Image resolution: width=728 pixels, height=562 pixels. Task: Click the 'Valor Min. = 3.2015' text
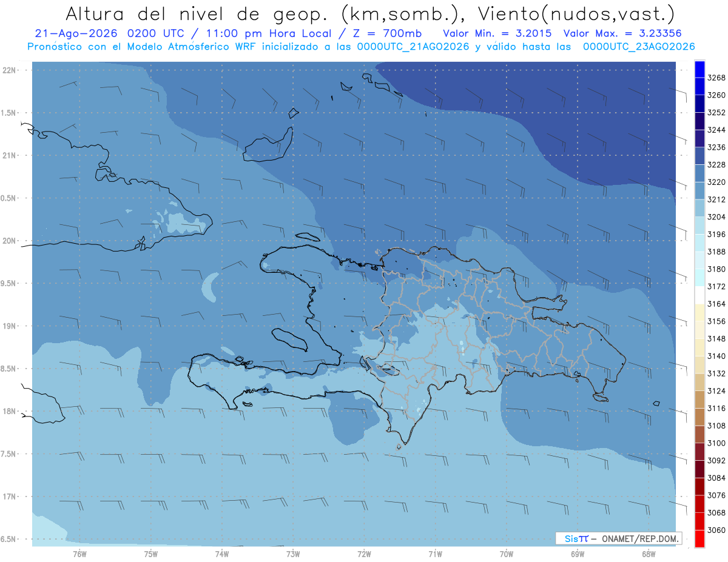(498, 33)
